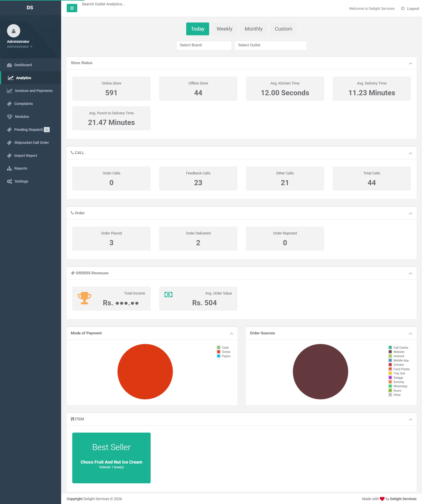422x504 pixels.
Task: Collapse the ITEM panel
Action: [411, 419]
